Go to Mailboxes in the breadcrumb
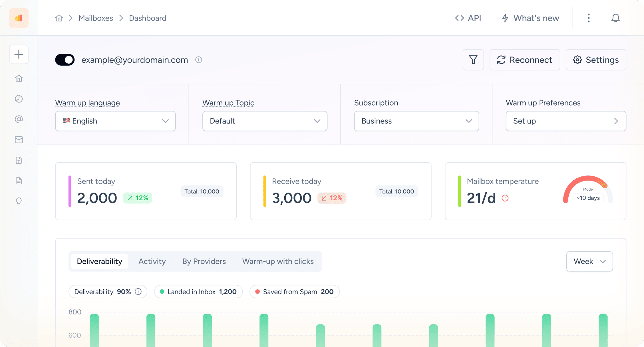The height and width of the screenshot is (347, 644). tap(96, 18)
